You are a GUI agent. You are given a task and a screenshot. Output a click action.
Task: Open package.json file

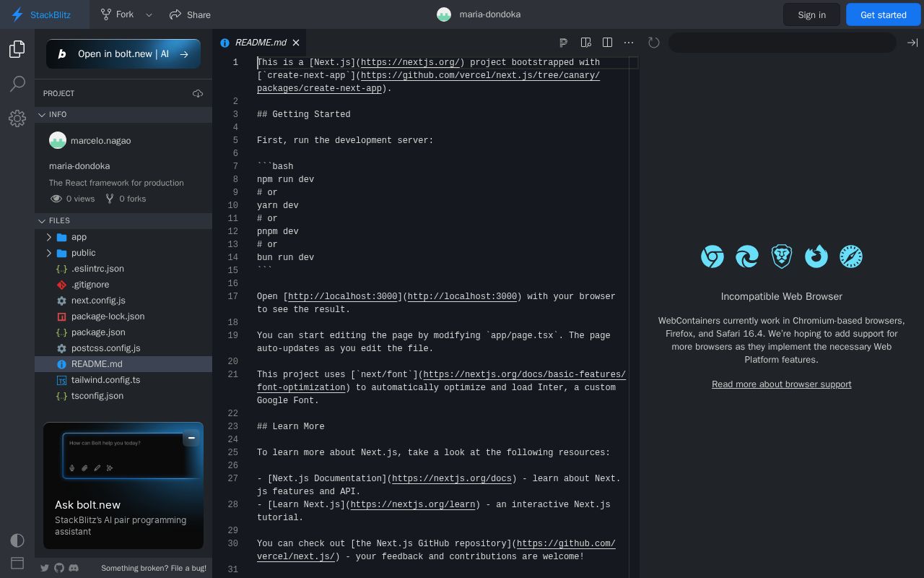(123, 332)
